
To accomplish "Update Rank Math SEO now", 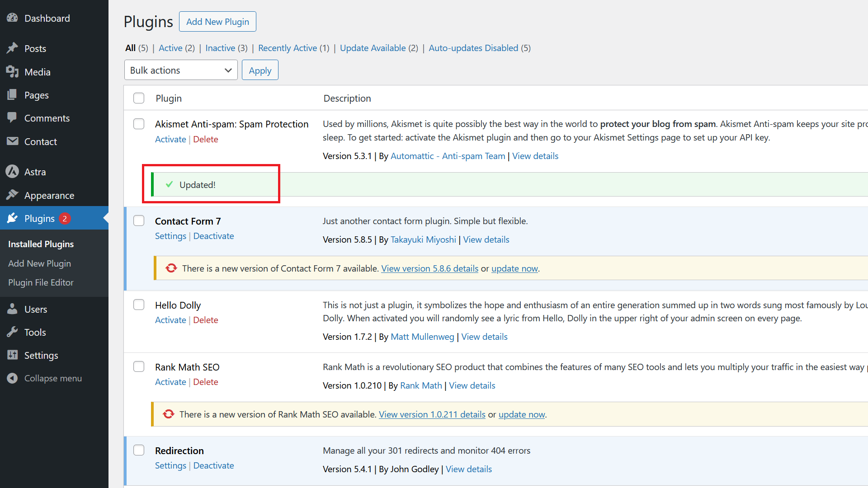I will point(522,414).
